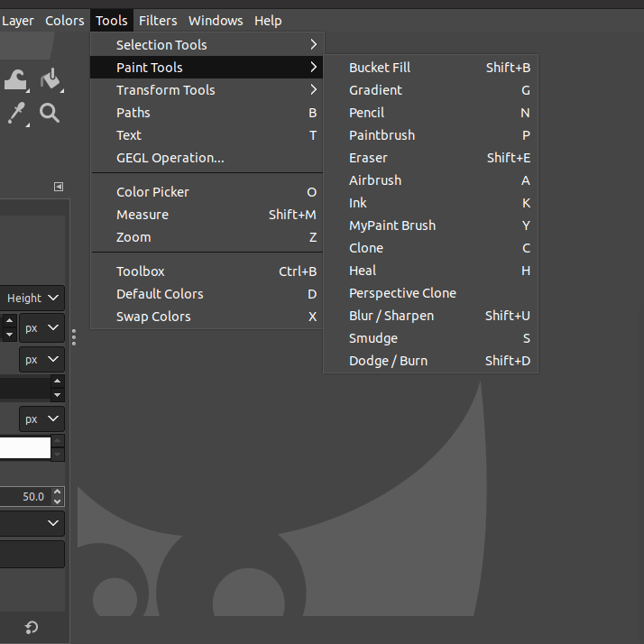Choose Swap Colors
The height and width of the screenshot is (644, 644).
207,317
